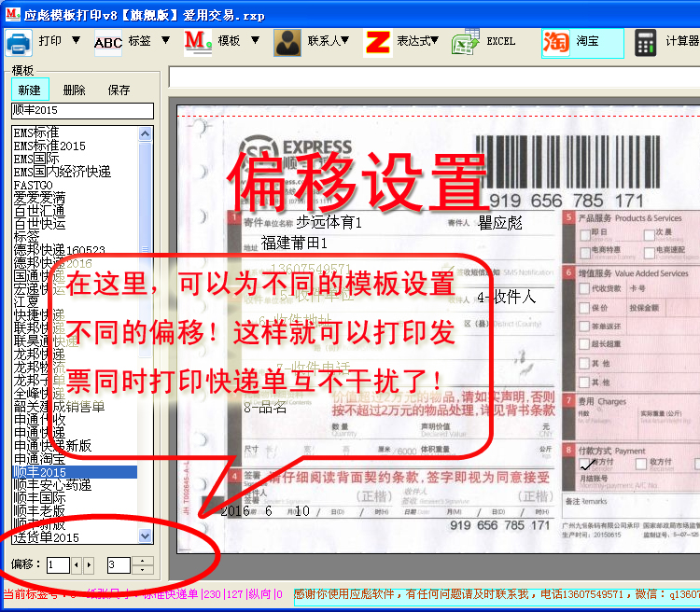The width and height of the screenshot is (700, 612).
Task: Click the template list scrollbar thumb
Action: (x=145, y=249)
